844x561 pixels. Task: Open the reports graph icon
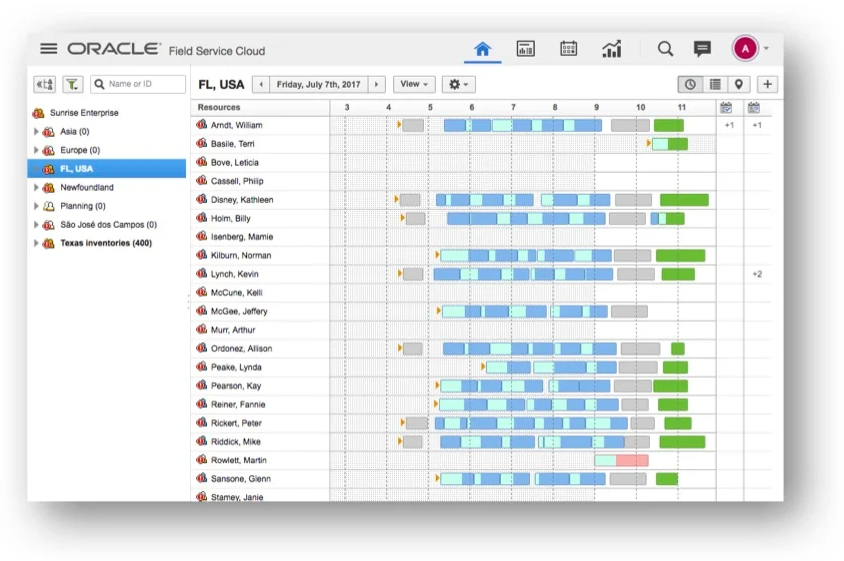point(611,49)
